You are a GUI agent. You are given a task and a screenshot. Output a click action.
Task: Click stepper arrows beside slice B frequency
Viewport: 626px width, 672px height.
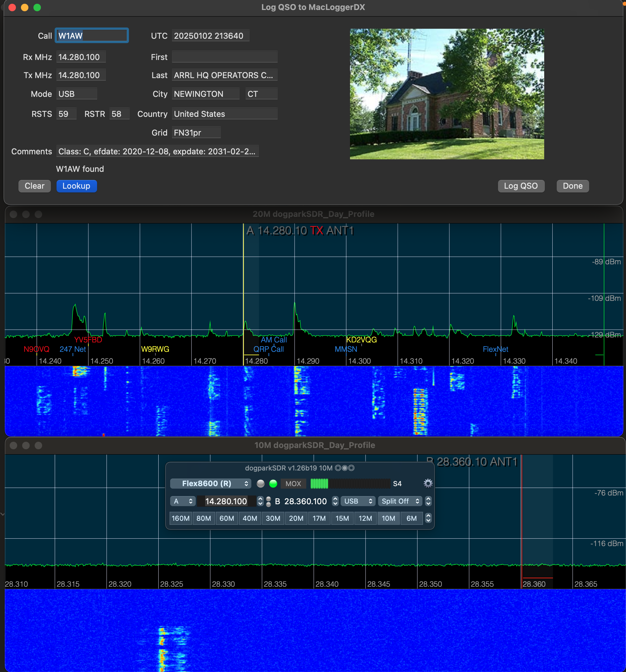335,501
